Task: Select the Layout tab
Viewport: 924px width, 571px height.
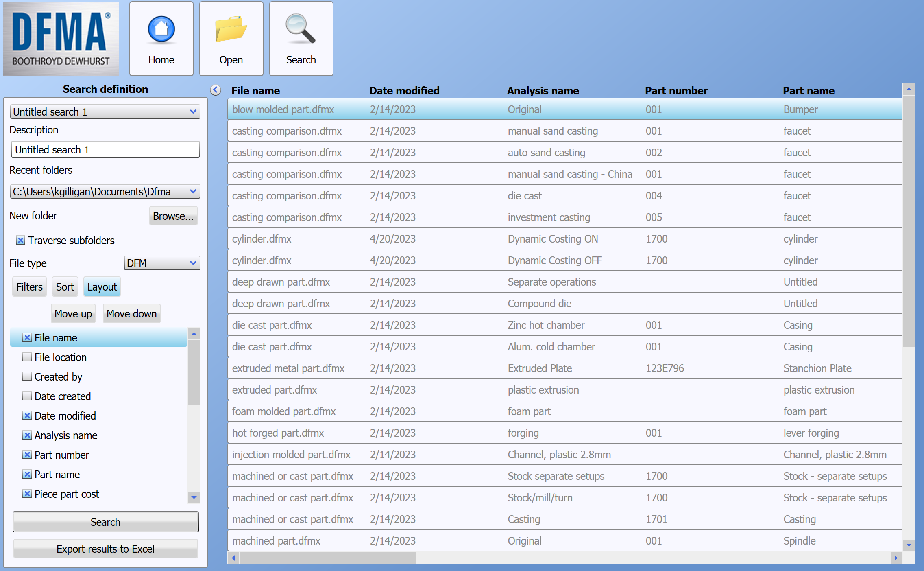Action: tap(102, 287)
